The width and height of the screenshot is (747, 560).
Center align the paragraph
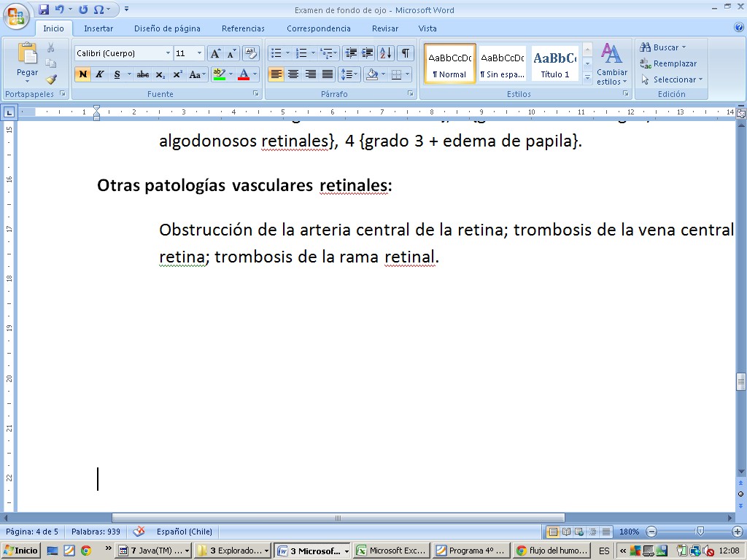(293, 74)
